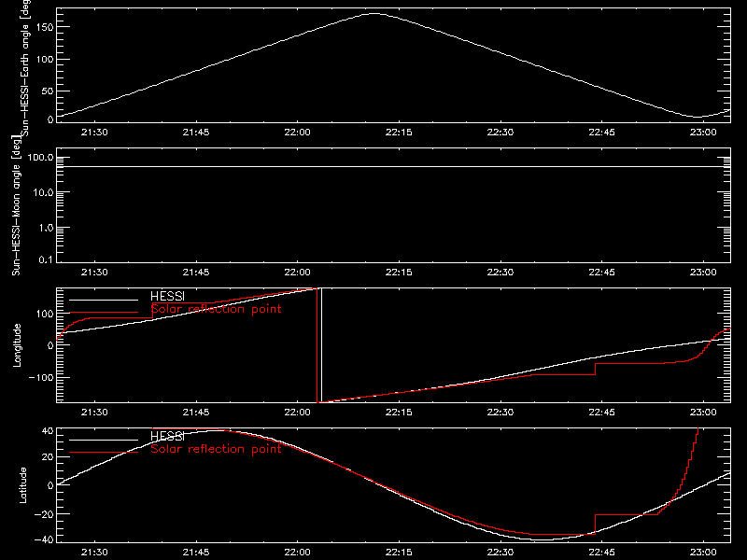
Task: Click peak of the Earth angle curve
Action: [x=375, y=14]
